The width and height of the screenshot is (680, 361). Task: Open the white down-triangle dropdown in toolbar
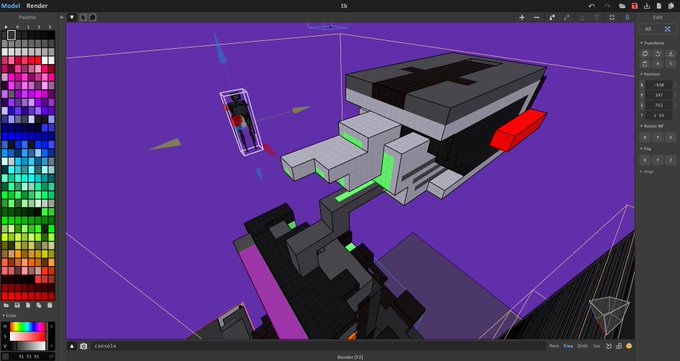[72, 17]
